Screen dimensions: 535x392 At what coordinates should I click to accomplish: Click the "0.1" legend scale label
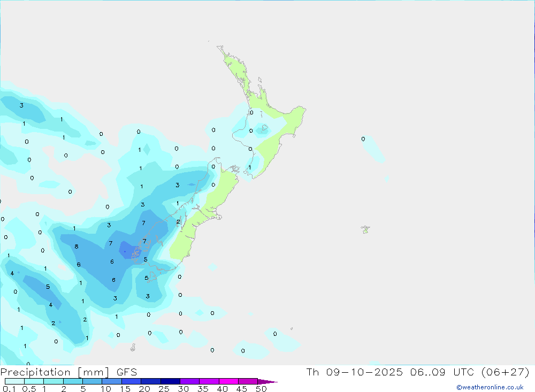[9, 389]
